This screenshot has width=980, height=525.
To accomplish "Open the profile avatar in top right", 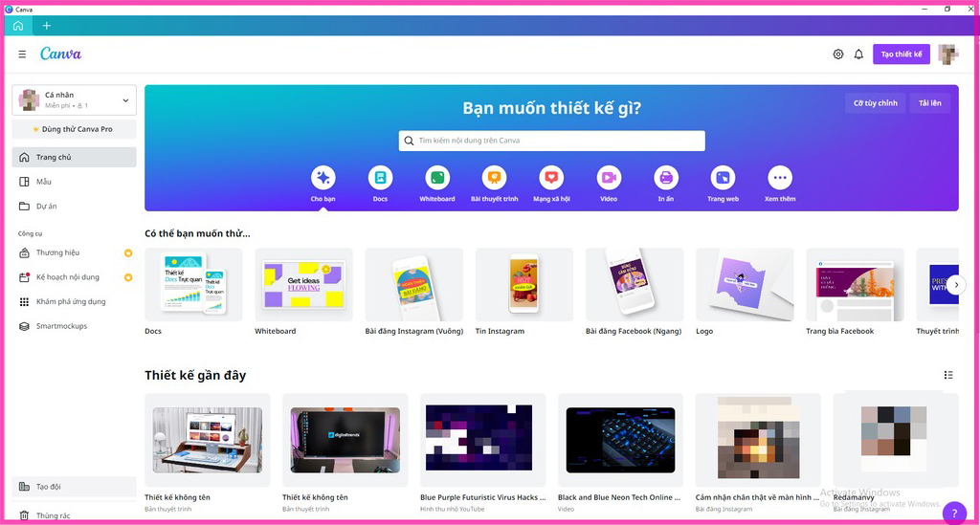I will point(948,55).
